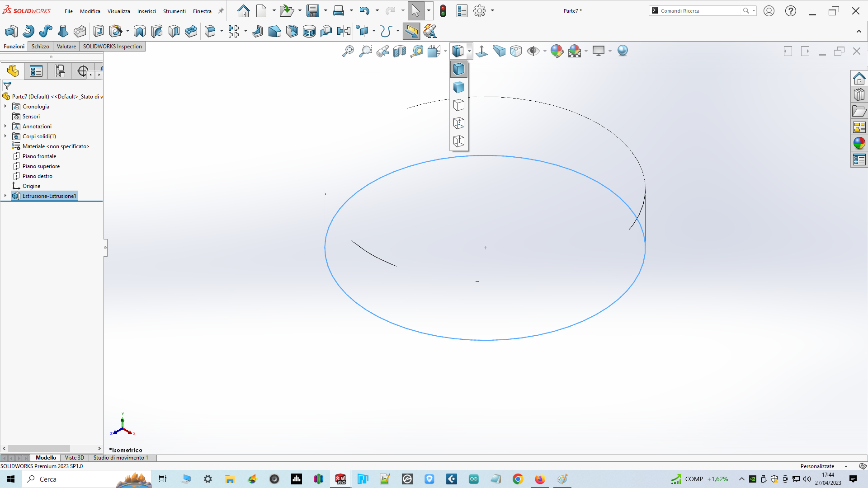Click the Studio di movimento 1 tab
The height and width of the screenshot is (488, 868).
pos(121,458)
